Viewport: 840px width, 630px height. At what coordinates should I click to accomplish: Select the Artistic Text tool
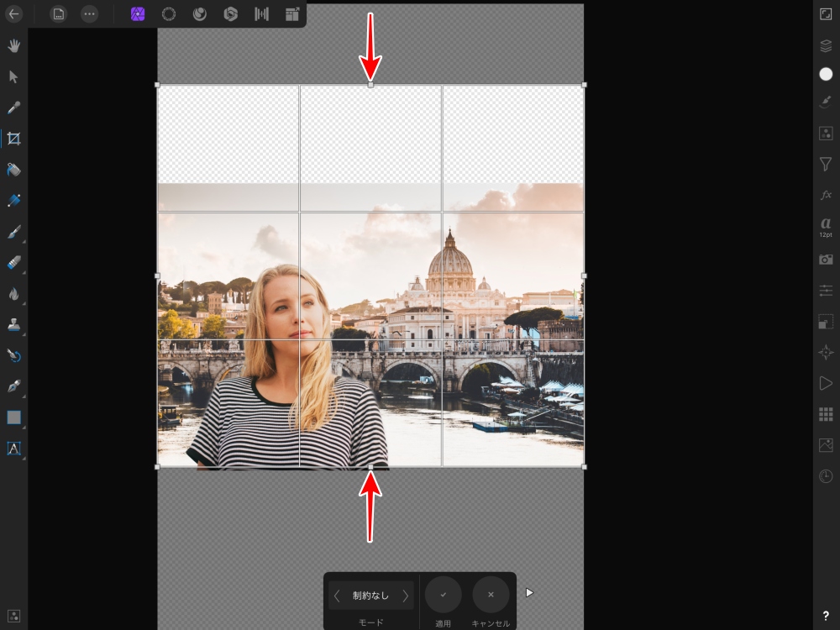[x=13, y=449]
